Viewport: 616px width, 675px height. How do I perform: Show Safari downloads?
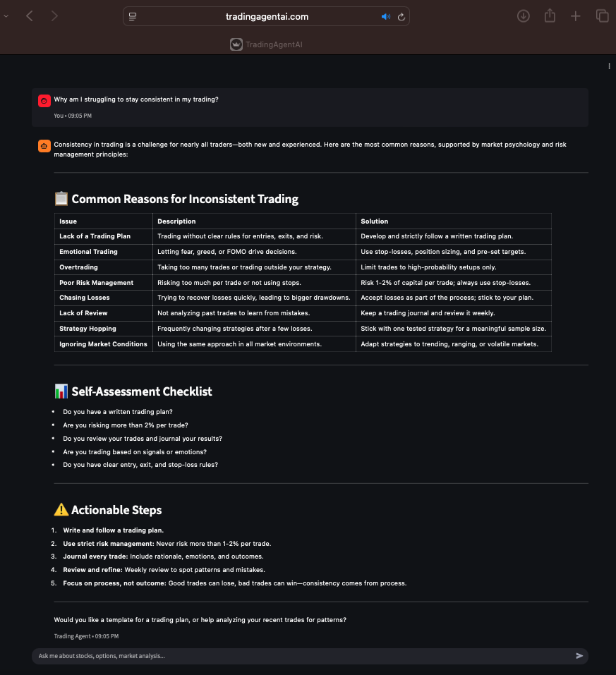(524, 16)
